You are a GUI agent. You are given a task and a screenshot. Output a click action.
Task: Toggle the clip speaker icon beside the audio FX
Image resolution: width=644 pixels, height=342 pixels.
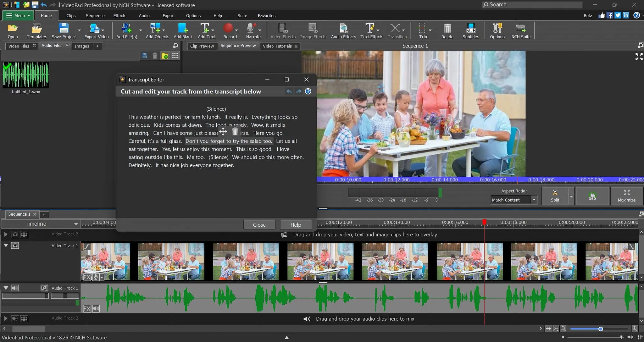tap(96, 308)
